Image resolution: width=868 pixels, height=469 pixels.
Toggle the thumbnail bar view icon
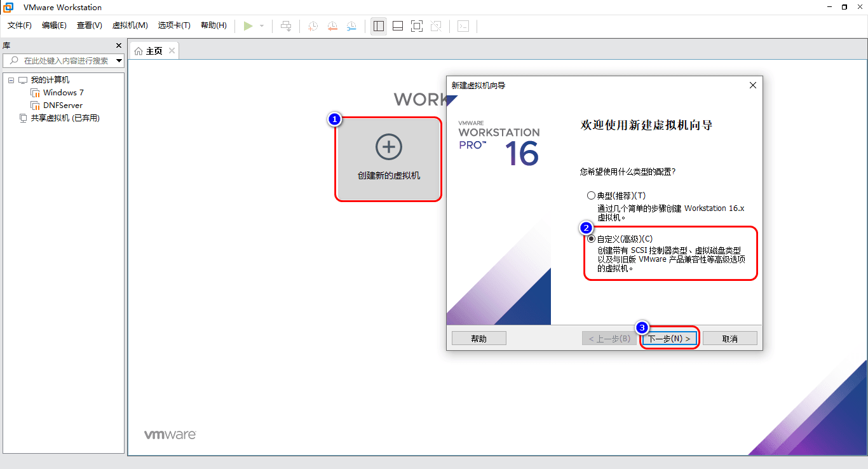pos(398,26)
